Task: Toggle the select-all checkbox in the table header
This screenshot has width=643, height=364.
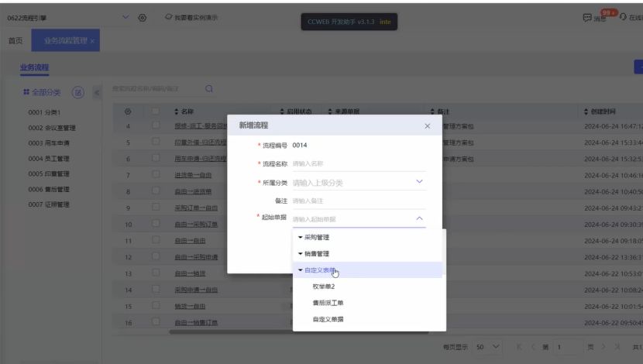Action: [156, 112]
